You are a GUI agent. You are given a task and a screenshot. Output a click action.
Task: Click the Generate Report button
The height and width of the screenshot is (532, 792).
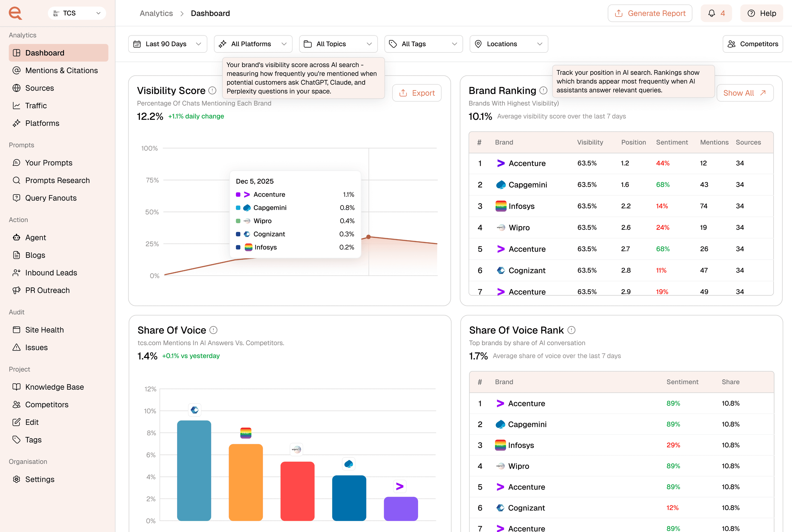tap(650, 13)
